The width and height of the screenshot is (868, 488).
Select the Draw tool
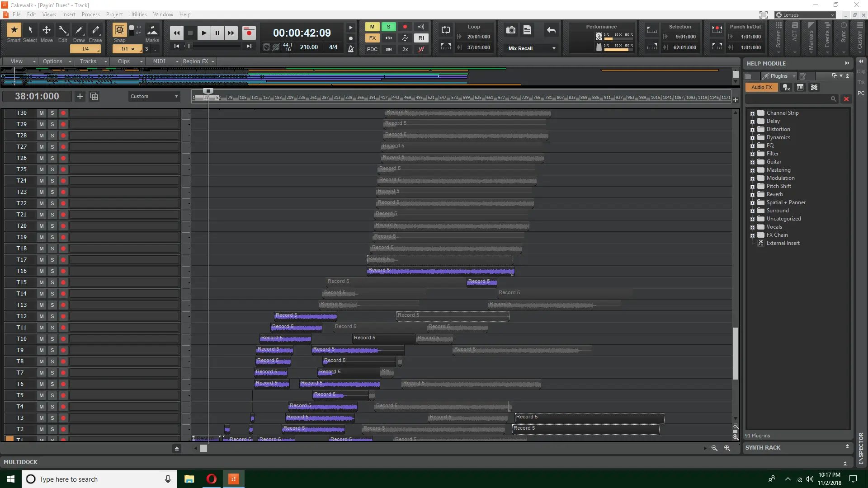tap(79, 30)
